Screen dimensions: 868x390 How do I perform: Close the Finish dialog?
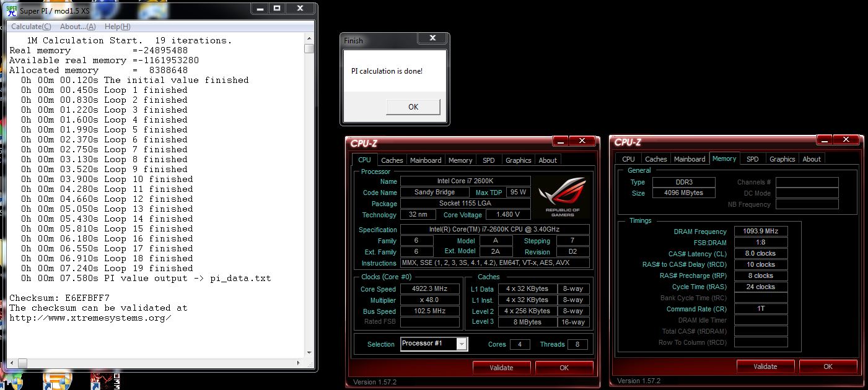(x=434, y=38)
